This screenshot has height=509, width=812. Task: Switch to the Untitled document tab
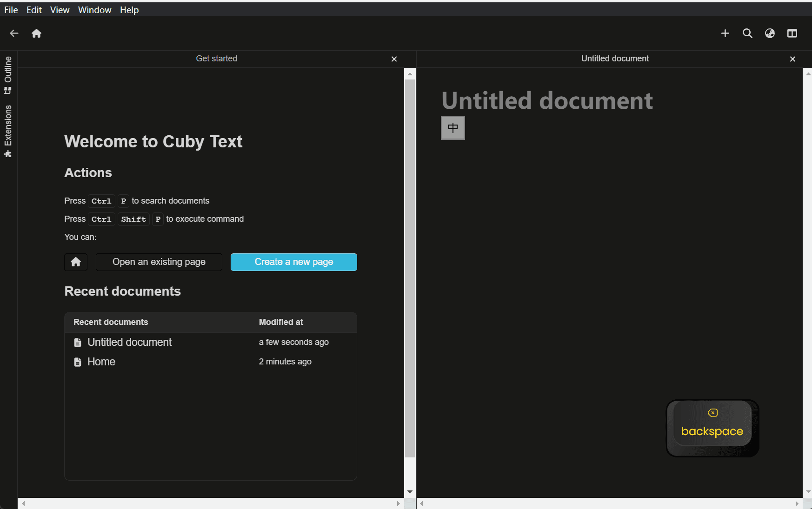point(615,59)
